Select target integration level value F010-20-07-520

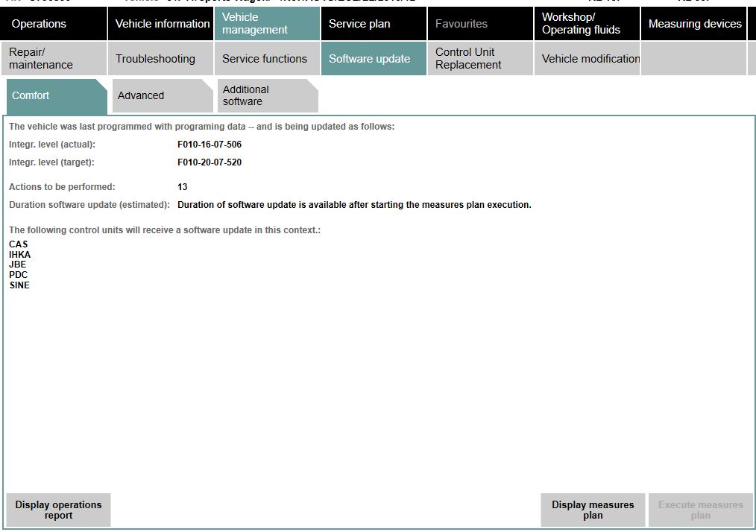point(210,162)
